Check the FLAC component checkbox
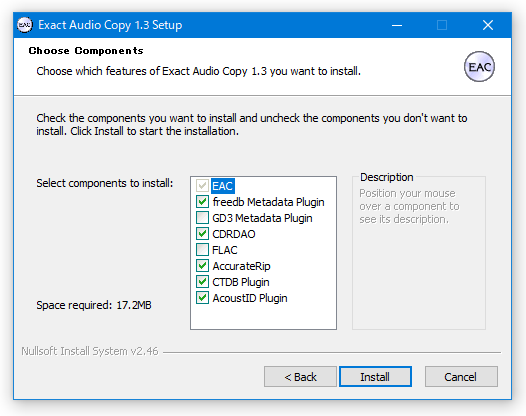The image size is (526, 416). 202,250
